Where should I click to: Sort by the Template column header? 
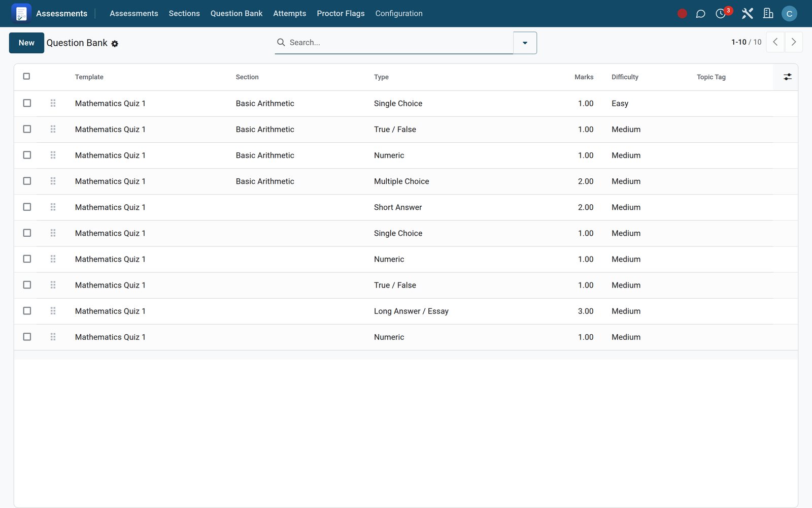(x=89, y=77)
